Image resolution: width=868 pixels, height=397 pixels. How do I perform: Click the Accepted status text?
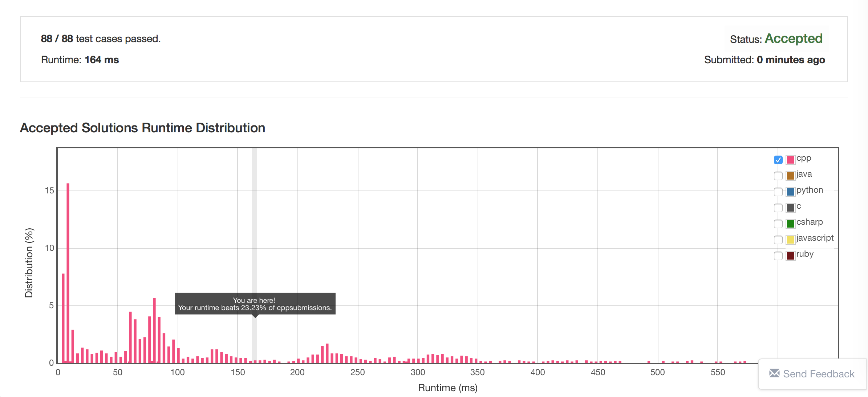tap(794, 39)
